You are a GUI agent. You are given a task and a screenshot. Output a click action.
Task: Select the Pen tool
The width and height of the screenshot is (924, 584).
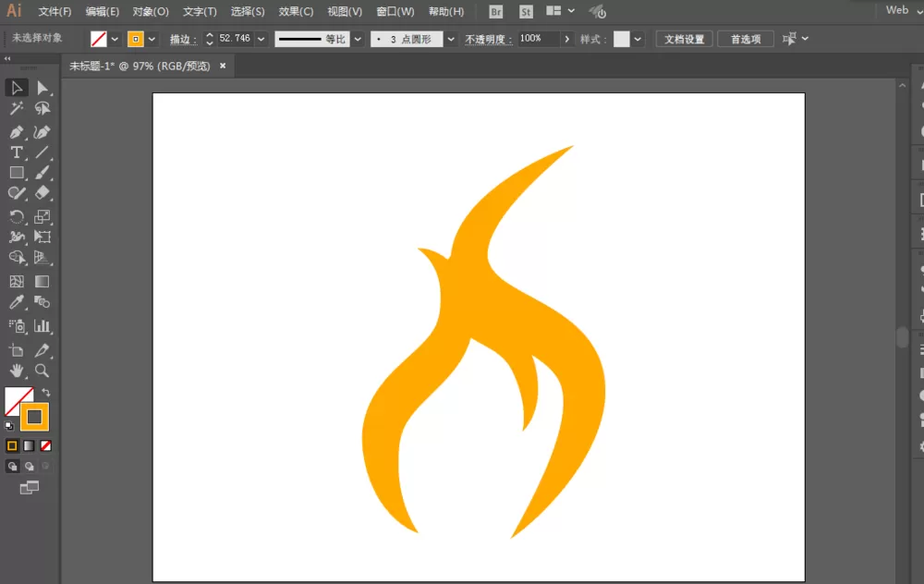pos(17,132)
